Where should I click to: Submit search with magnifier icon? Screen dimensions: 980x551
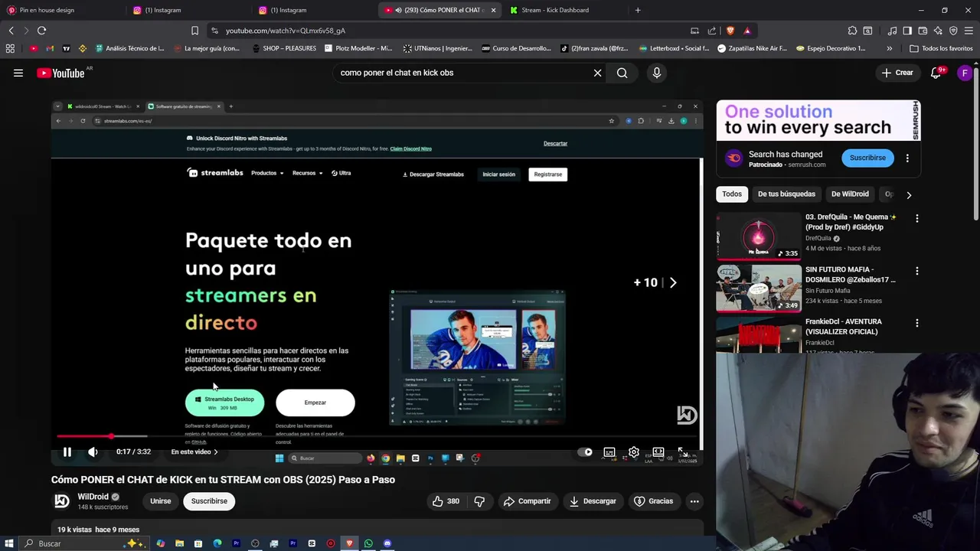click(x=622, y=73)
